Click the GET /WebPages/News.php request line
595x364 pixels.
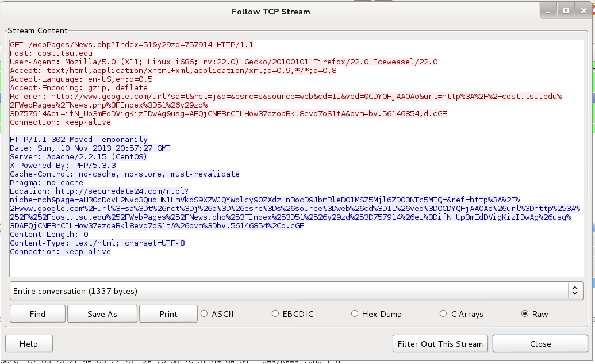132,45
